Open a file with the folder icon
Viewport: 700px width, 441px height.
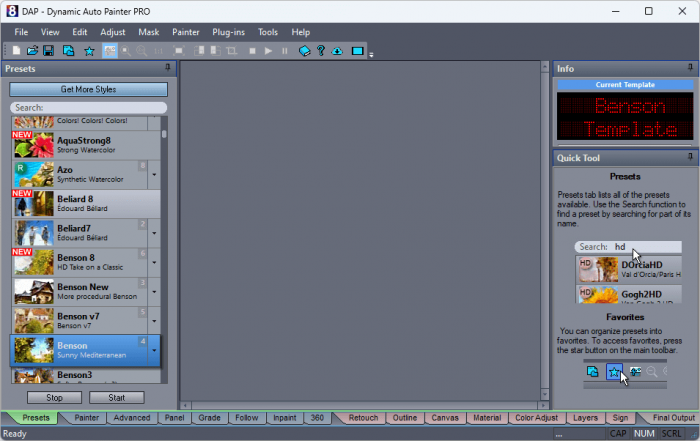click(32, 50)
